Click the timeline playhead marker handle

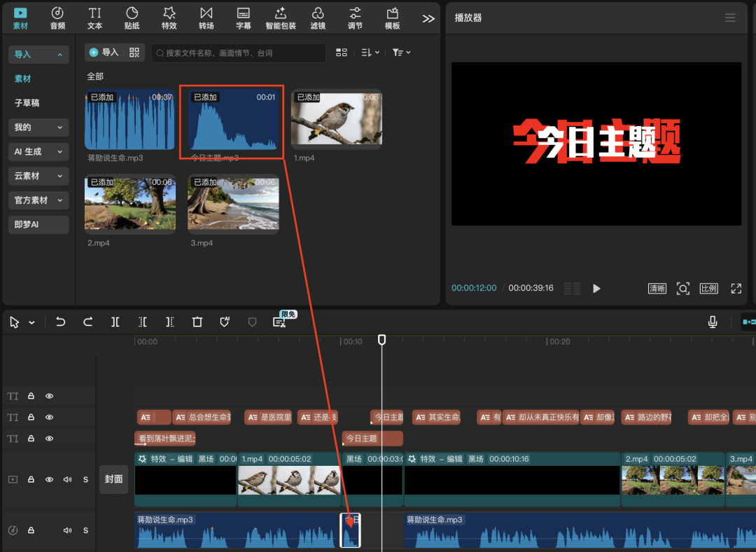(x=381, y=340)
